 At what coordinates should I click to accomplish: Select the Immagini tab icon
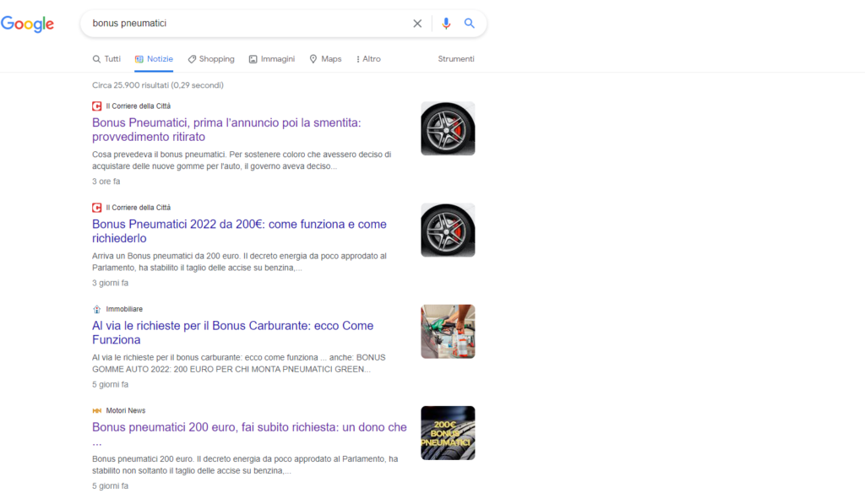pos(254,58)
